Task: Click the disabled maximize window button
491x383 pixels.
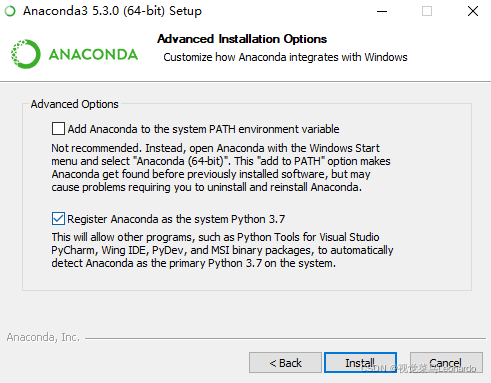Action: 427,11
